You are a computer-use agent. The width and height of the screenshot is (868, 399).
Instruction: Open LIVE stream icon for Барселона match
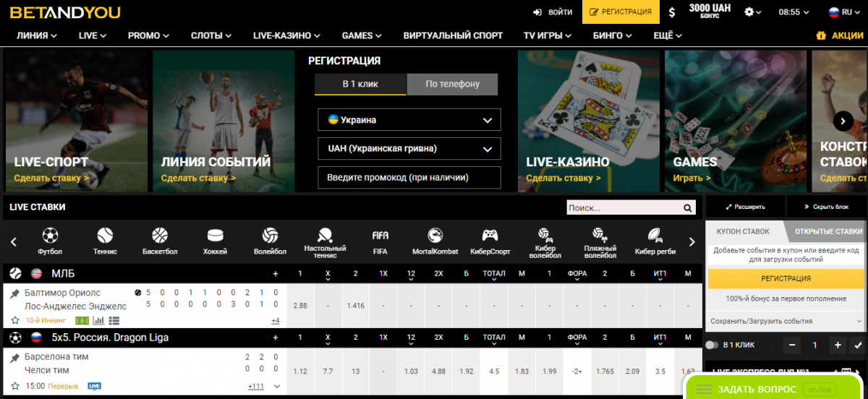pyautogui.click(x=94, y=386)
